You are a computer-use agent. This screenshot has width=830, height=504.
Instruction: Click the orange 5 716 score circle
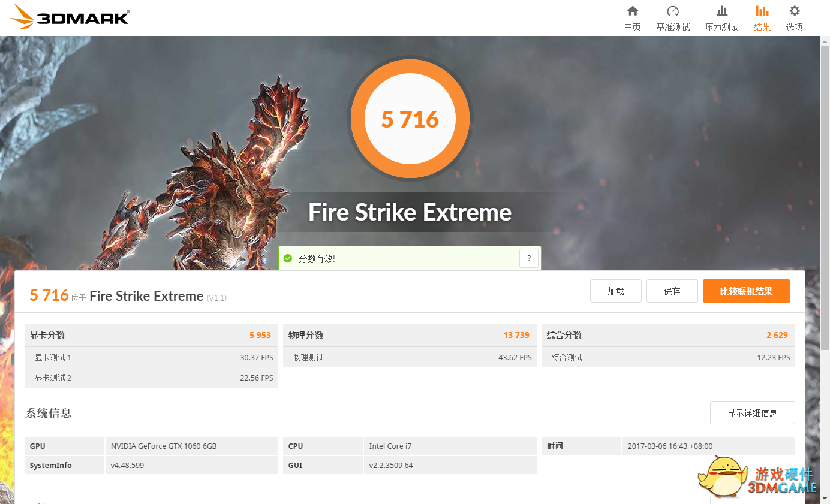tap(410, 119)
